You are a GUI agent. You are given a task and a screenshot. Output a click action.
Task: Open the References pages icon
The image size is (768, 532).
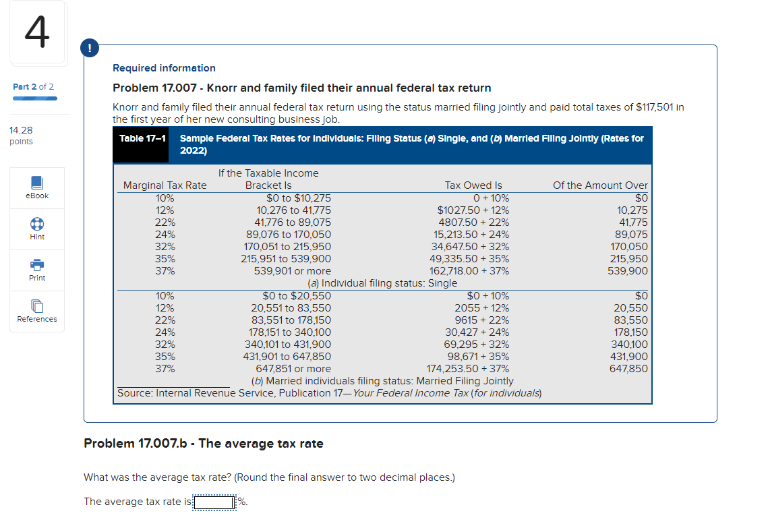point(36,306)
